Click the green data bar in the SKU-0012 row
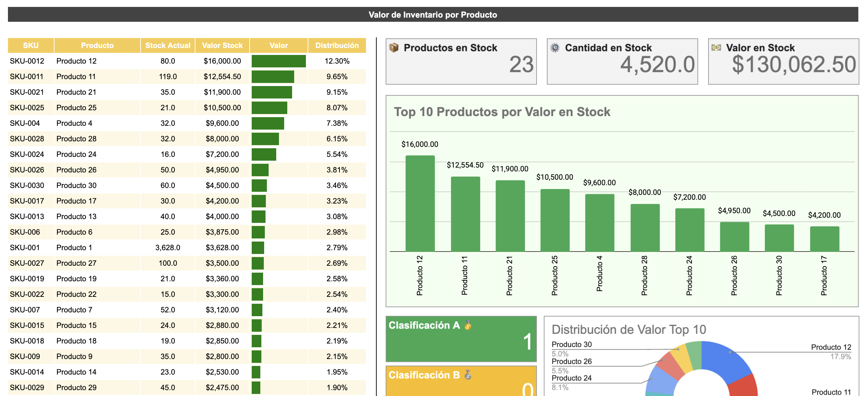Screen dimensions: 868x396 [279, 61]
